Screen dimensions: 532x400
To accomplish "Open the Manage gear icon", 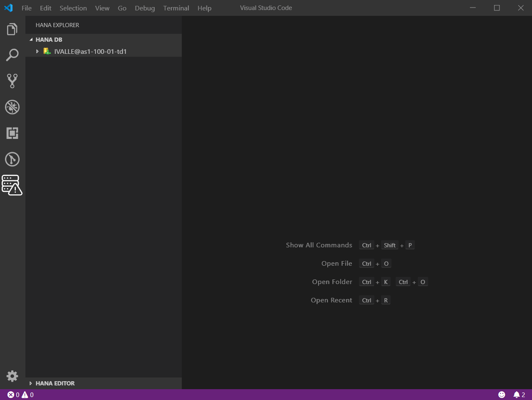I will click(12, 376).
